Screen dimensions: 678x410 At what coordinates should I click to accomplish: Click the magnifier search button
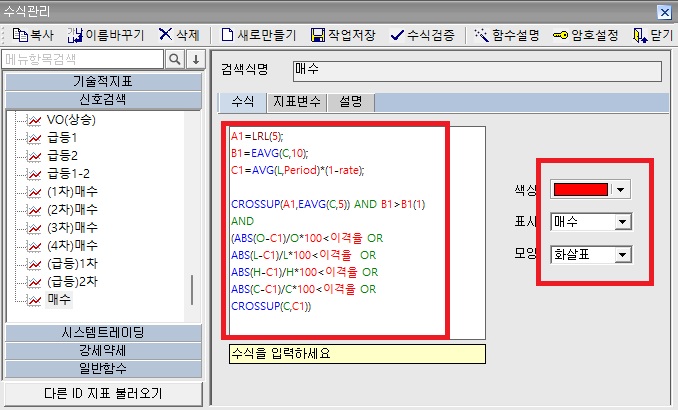[x=175, y=59]
